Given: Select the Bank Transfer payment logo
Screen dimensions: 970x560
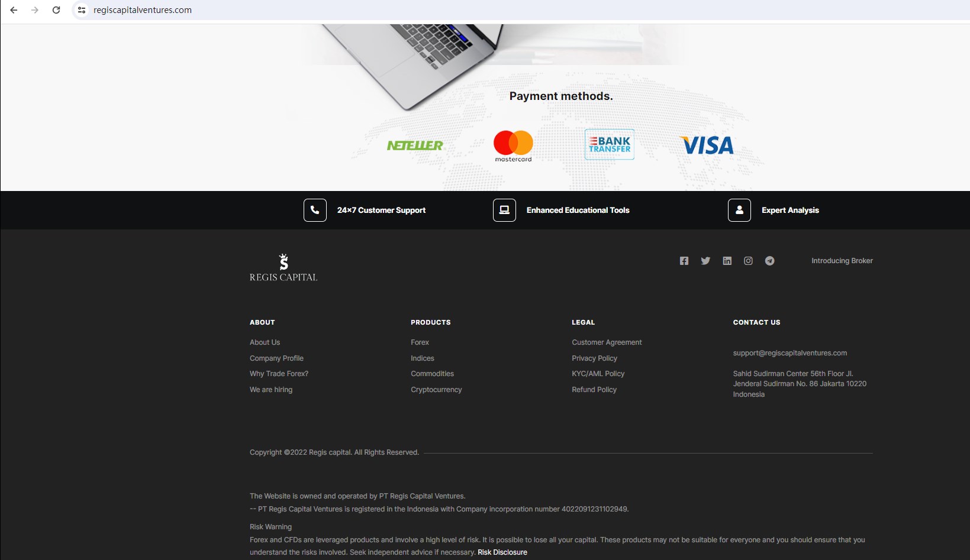Looking at the screenshot, I should 610,144.
